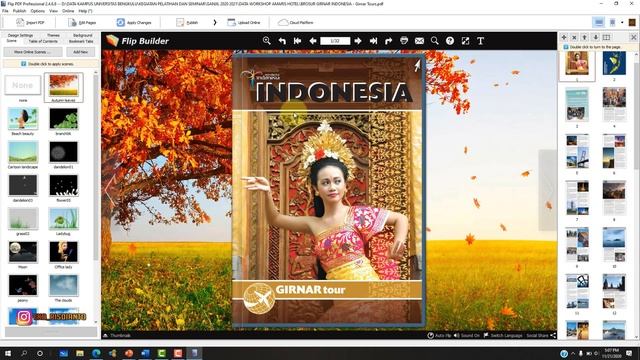Image resolution: width=640 pixels, height=360 pixels.
Task: Click the text select T icon
Action: pyautogui.click(x=480, y=41)
